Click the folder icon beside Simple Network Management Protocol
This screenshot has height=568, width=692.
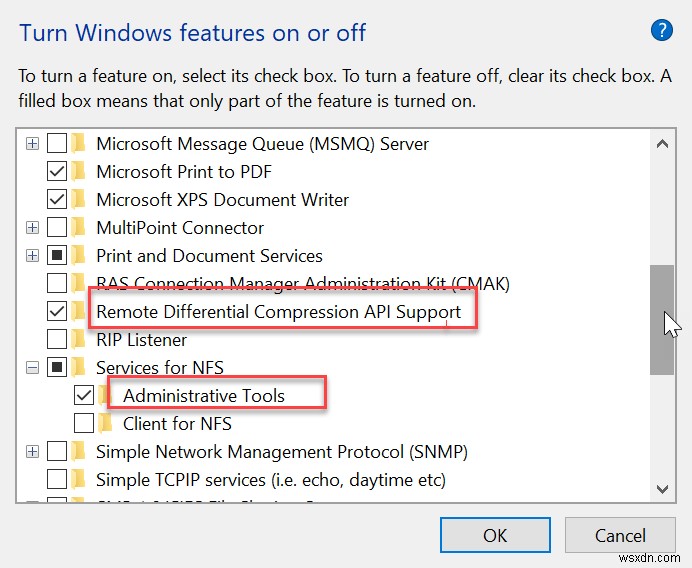79,451
